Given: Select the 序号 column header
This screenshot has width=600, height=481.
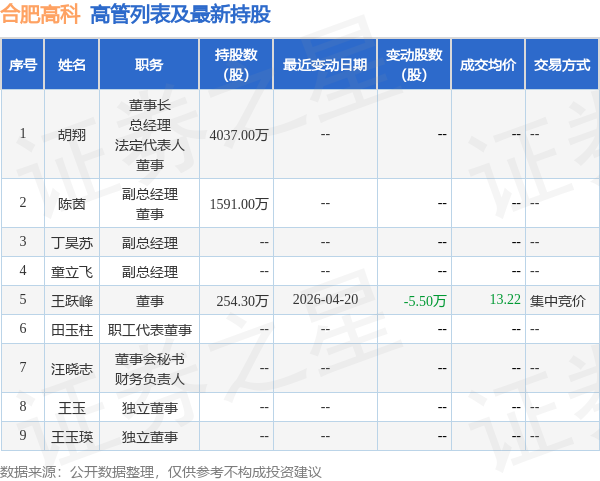Looking at the screenshot, I should (x=23, y=64).
